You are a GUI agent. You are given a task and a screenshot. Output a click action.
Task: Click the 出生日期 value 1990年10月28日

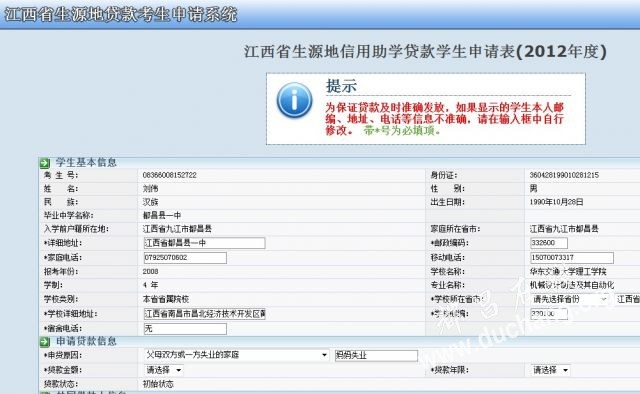pos(556,202)
